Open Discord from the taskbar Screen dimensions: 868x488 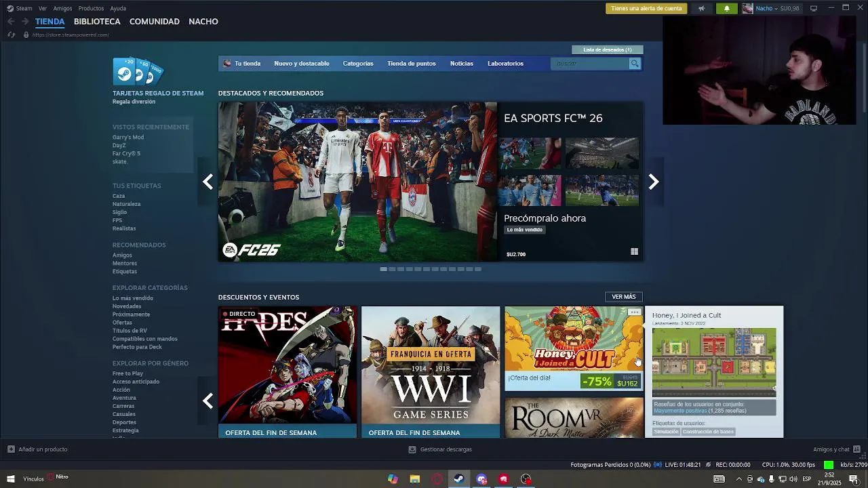tap(481, 479)
